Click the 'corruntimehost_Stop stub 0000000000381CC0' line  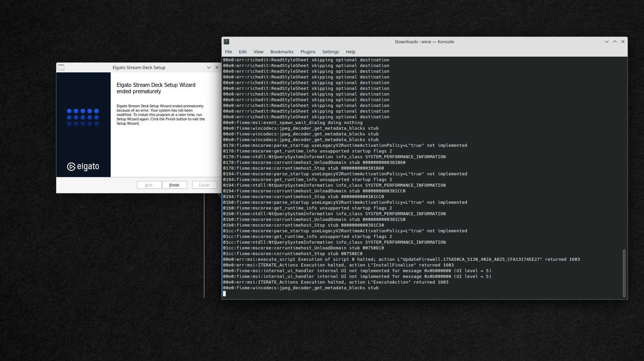pos(303,197)
